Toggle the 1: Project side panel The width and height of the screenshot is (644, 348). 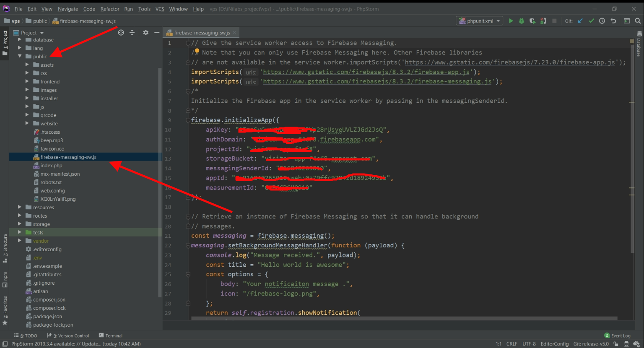click(5, 43)
